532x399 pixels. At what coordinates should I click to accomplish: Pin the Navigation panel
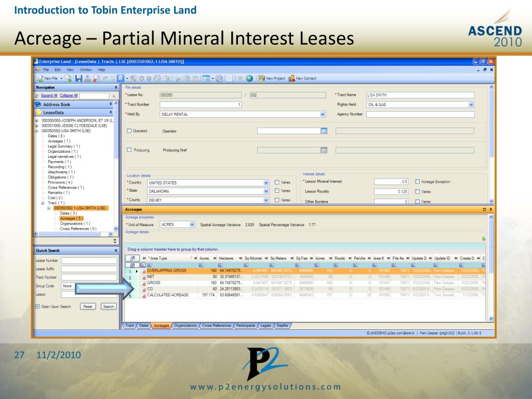[116, 87]
